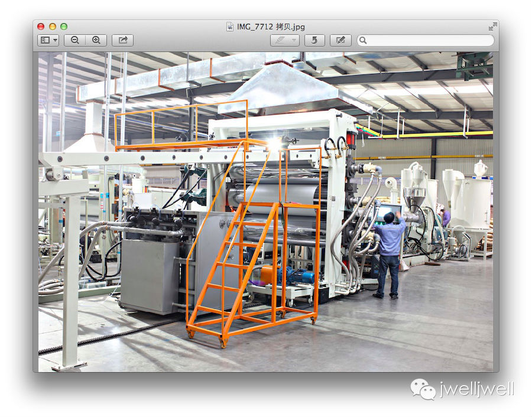Screen dimensions: 532x417
Task: Minimize the window with yellow button
Action: pyautogui.click(x=52, y=27)
